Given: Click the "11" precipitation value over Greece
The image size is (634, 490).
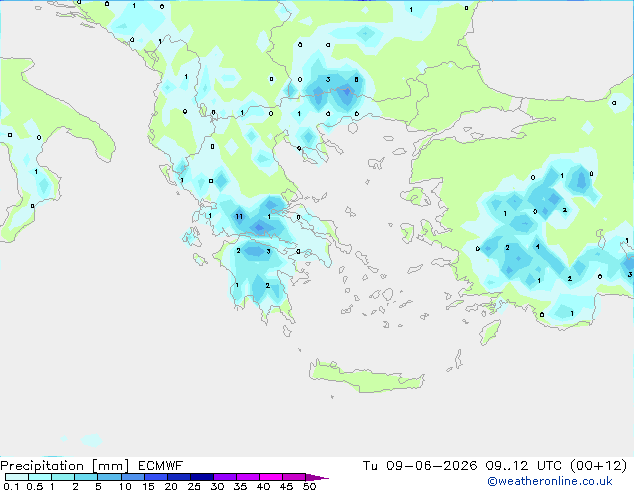Looking at the screenshot, I should click(x=239, y=217).
